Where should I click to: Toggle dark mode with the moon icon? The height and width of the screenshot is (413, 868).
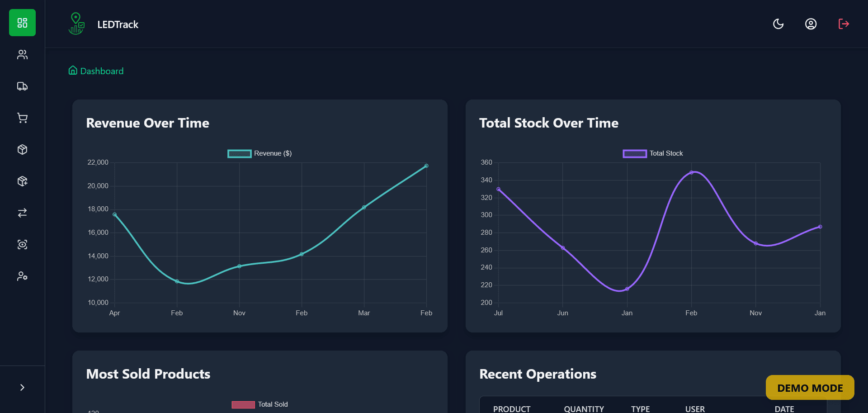[778, 24]
